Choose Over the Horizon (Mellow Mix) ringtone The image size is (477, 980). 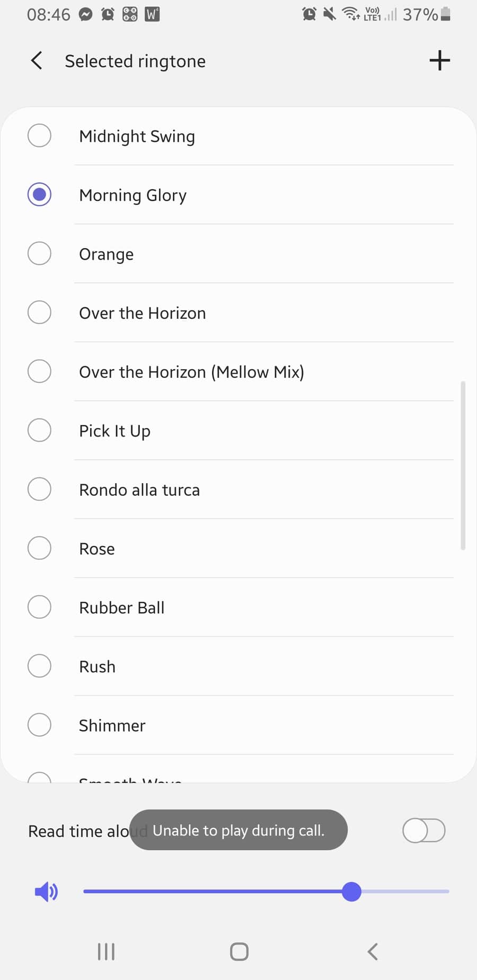point(238,371)
